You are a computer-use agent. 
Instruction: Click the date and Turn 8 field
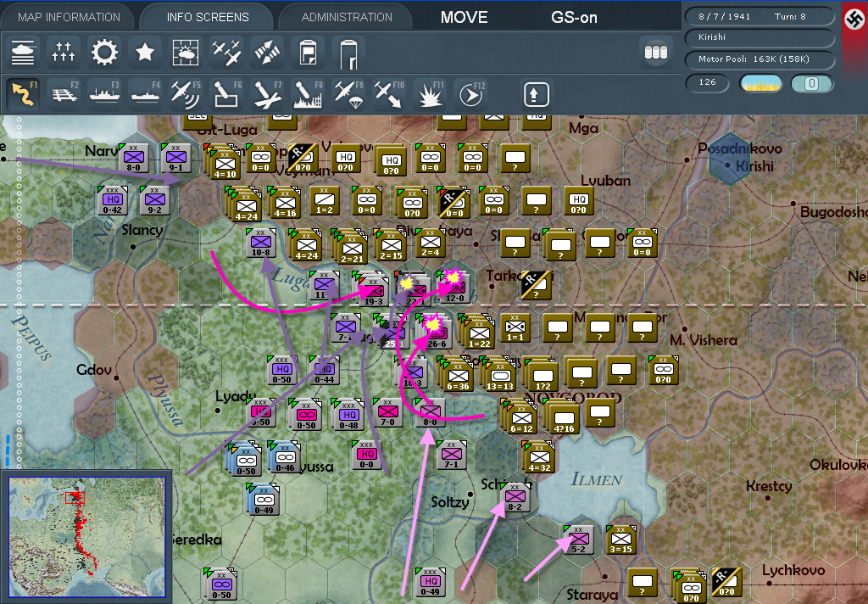760,17
